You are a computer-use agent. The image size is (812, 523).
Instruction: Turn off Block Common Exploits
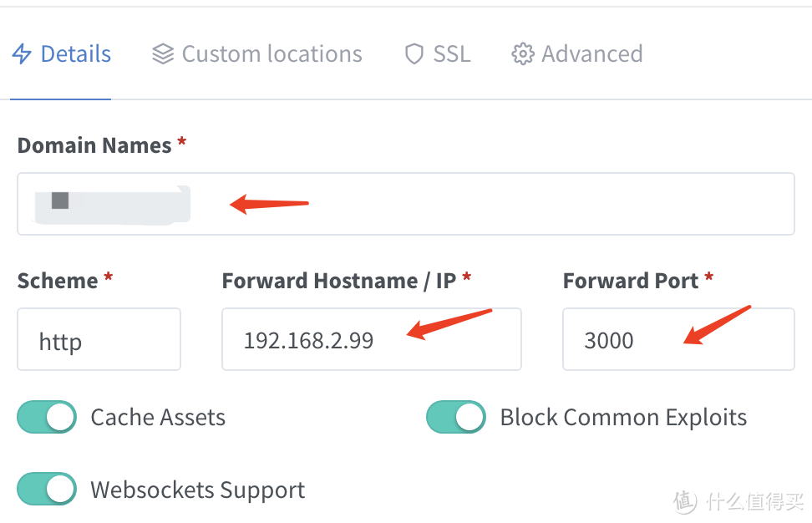tap(456, 417)
